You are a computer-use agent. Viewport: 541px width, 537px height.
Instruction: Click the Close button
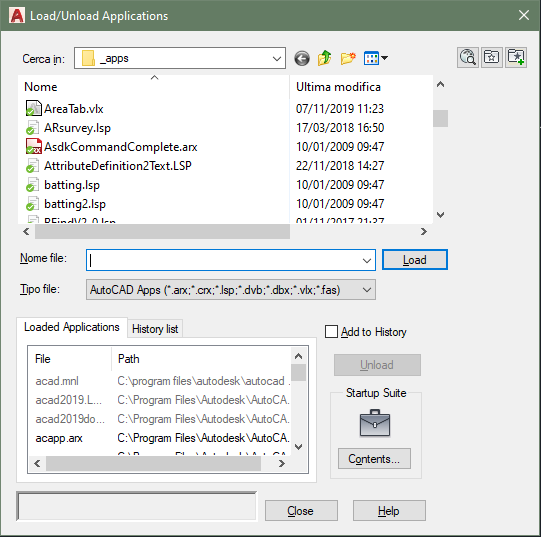click(x=301, y=511)
